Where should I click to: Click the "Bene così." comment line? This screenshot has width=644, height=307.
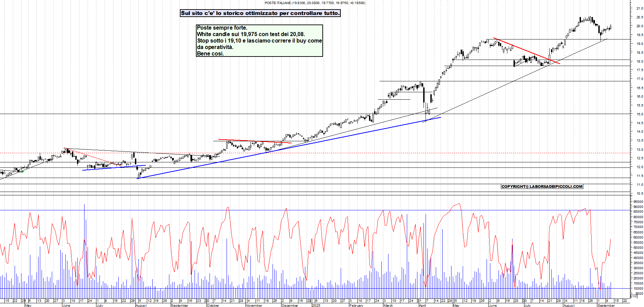[x=210, y=54]
